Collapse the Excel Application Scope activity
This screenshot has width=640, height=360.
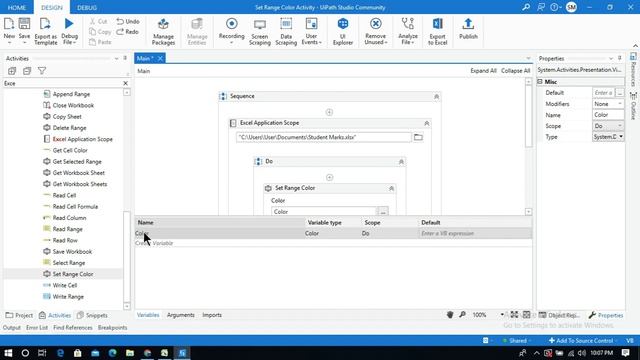[427, 123]
